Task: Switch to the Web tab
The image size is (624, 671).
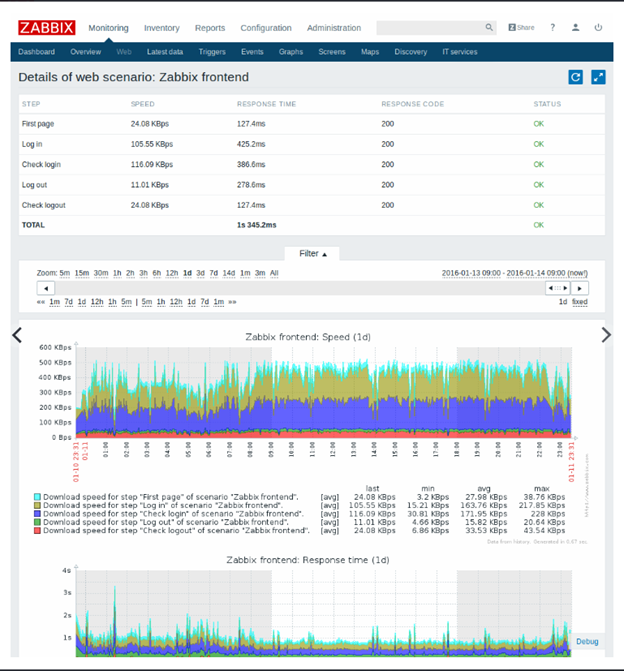Action: [x=124, y=52]
